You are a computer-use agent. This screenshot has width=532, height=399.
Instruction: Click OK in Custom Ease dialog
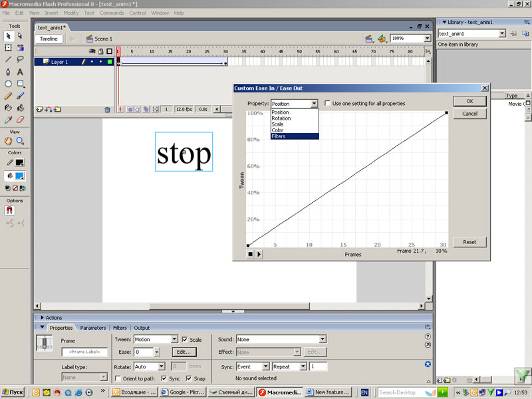pyautogui.click(x=469, y=101)
